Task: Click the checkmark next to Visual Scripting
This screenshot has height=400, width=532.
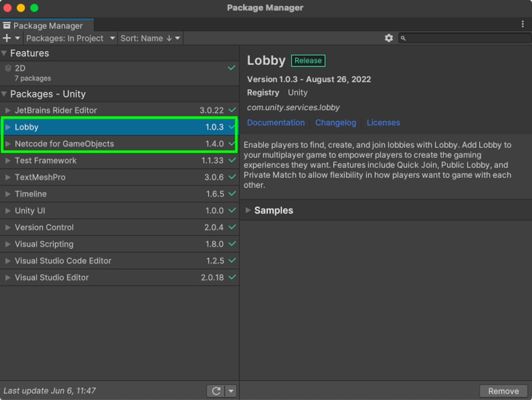Action: click(232, 244)
